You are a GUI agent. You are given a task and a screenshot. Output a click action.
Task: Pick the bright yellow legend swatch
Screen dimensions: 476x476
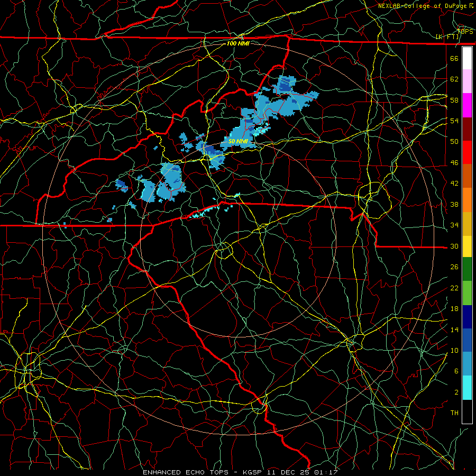coord(467,246)
